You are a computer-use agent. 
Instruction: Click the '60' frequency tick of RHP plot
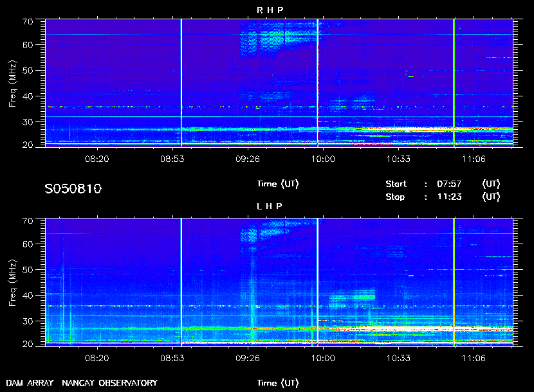[x=28, y=45]
